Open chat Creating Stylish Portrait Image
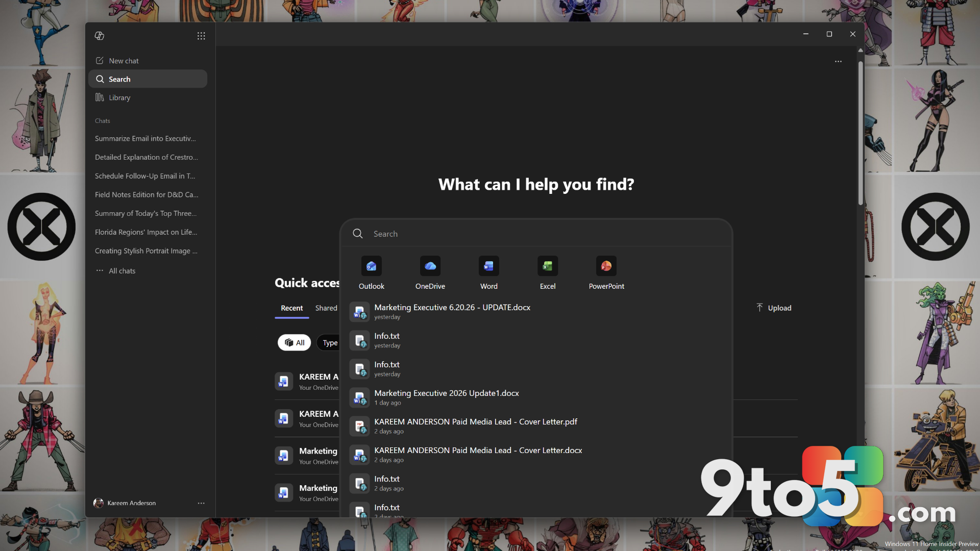This screenshot has height=551, width=980. (146, 251)
